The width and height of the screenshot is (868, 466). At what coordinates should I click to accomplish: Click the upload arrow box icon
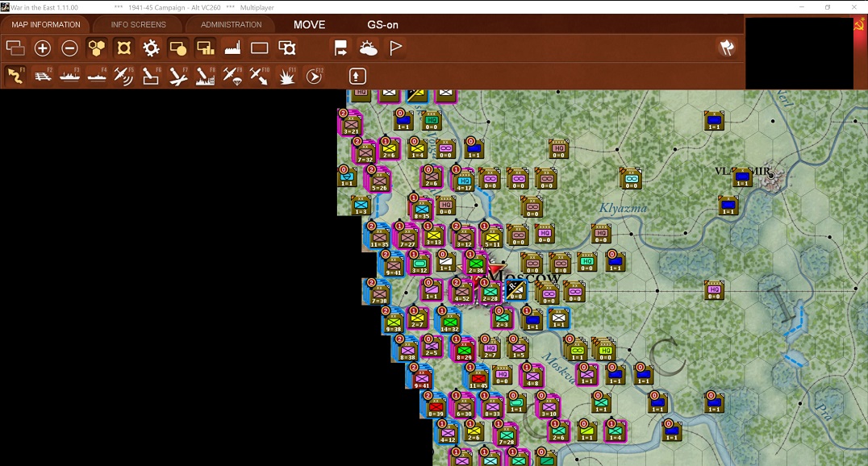coord(357,76)
